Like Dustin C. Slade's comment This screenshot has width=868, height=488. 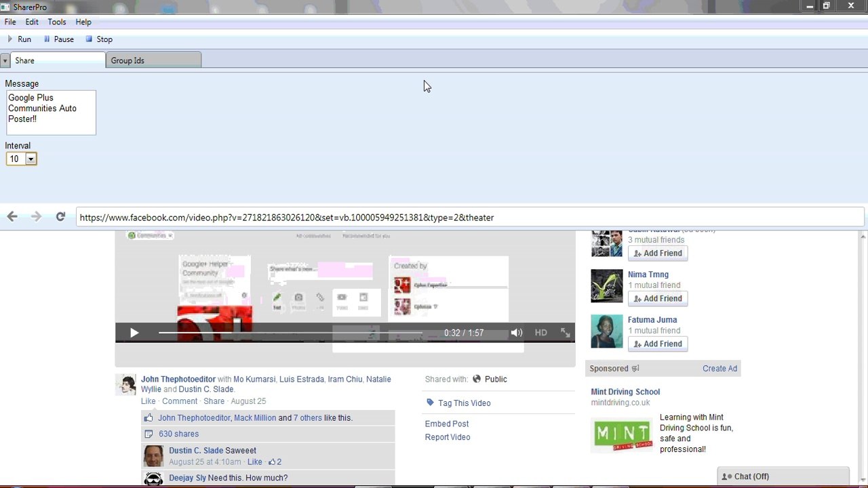pyautogui.click(x=255, y=462)
